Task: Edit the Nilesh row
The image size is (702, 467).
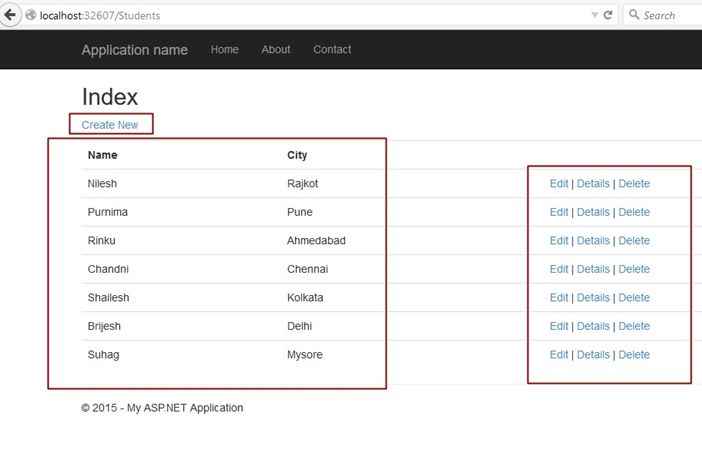Action: [x=559, y=184]
